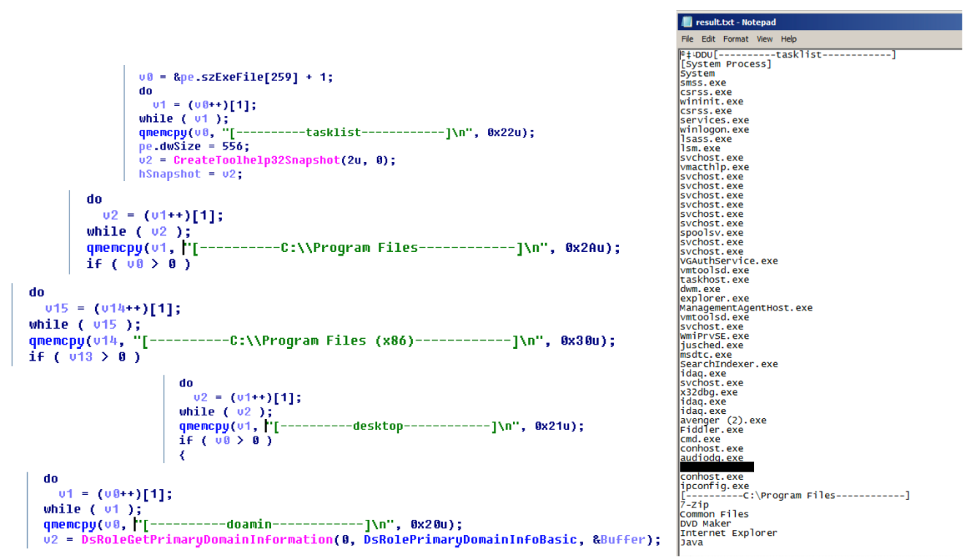
Task: Click the Internet Explorer folder entry
Action: pyautogui.click(x=718, y=533)
